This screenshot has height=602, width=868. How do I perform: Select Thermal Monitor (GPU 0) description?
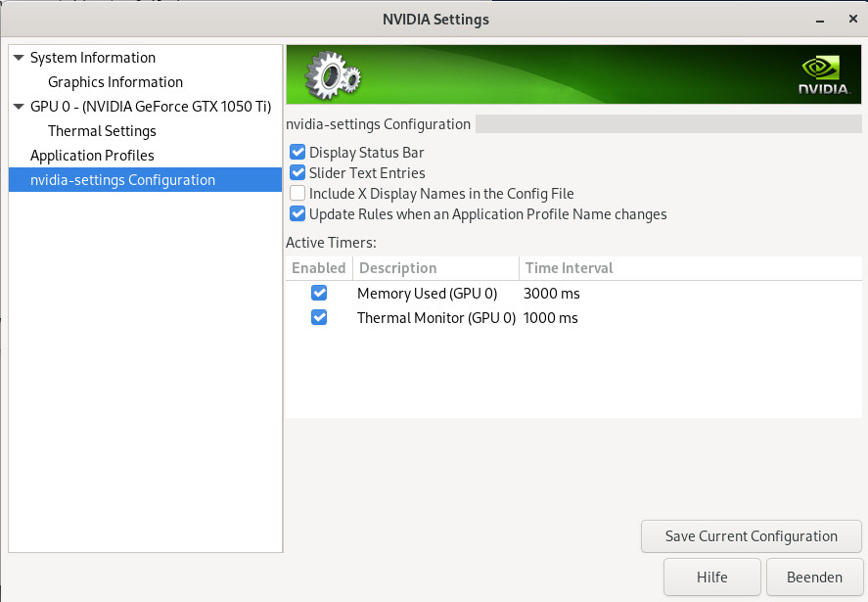(436, 318)
